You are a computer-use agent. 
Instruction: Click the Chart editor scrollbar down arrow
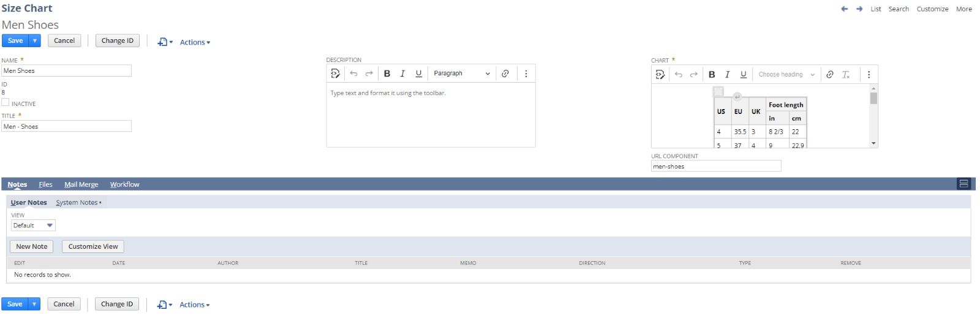coord(873,143)
